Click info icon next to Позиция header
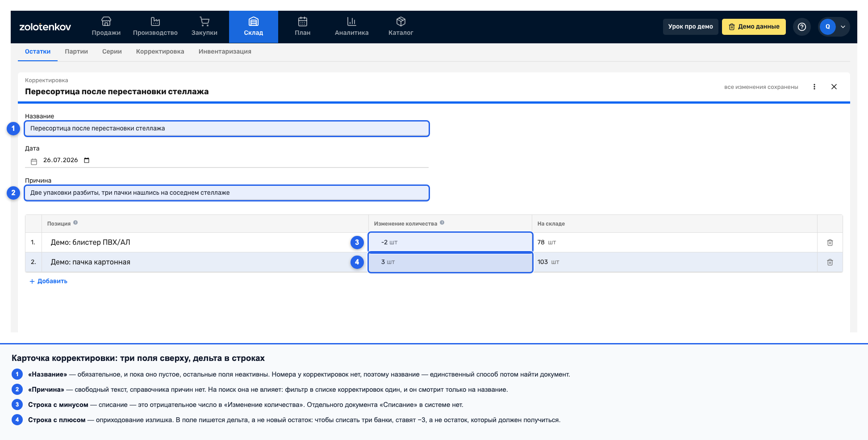The image size is (868, 440). (75, 222)
